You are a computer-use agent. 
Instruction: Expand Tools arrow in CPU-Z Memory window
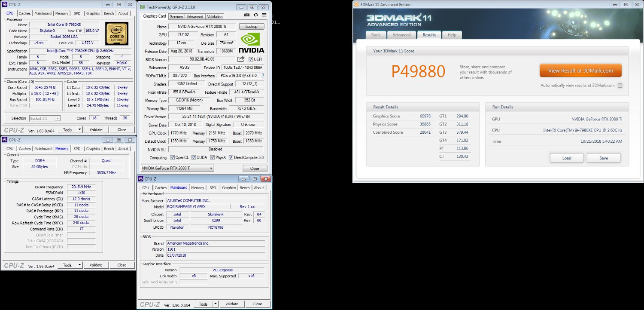(x=79, y=265)
